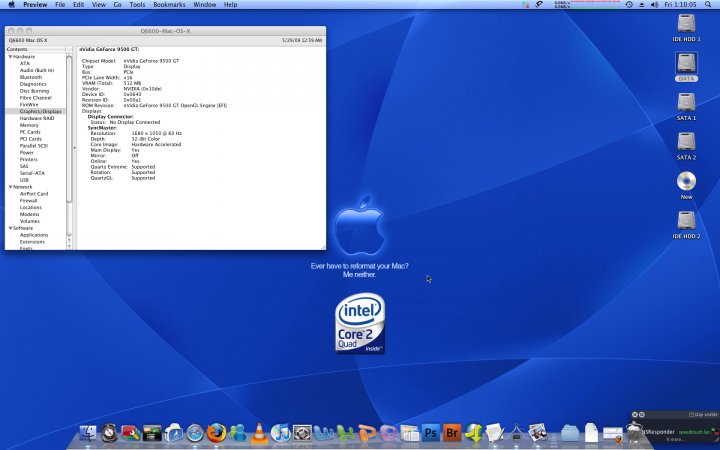Click sidebar scrollbar in Contents pane
Screen dimensions: 720x450
coord(69,129)
